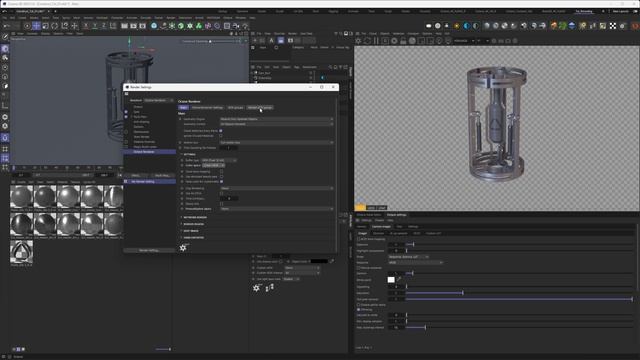Click the Saturation slider handle
The image size is (640, 360).
[462, 293]
